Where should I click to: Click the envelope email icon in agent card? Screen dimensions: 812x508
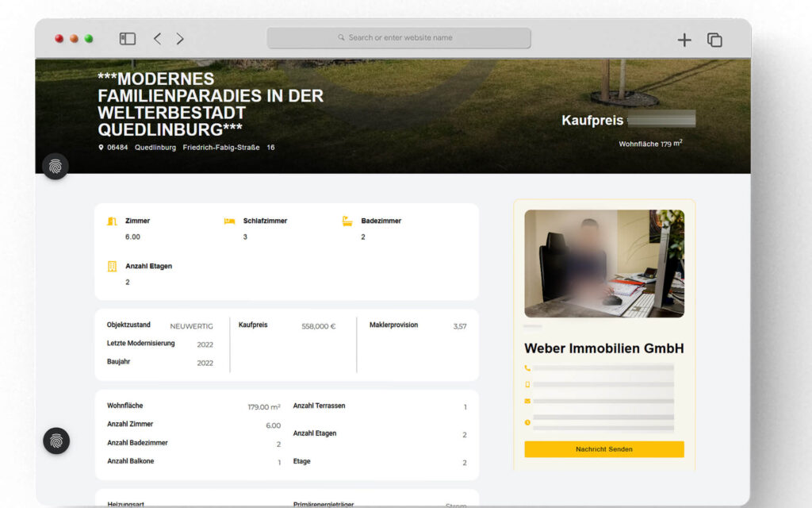click(527, 401)
